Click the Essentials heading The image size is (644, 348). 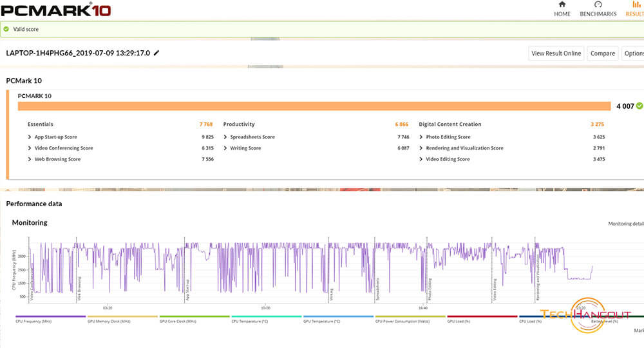point(40,124)
